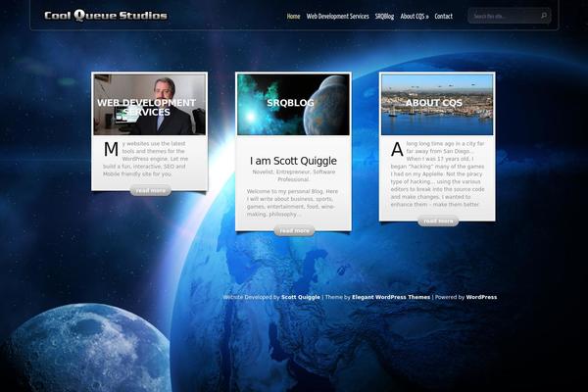Select 'Novelist, Entrepreneur, Software Professional' text

click(294, 175)
